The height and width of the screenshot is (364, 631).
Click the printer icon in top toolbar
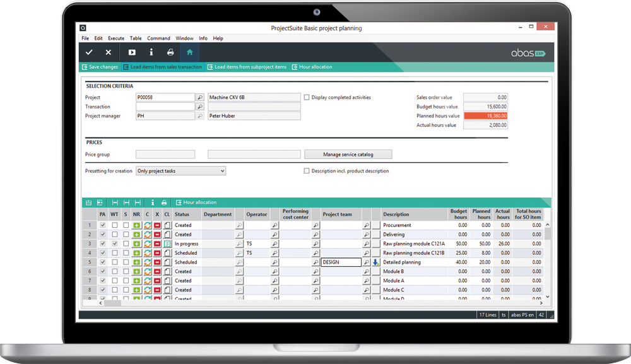[170, 52]
